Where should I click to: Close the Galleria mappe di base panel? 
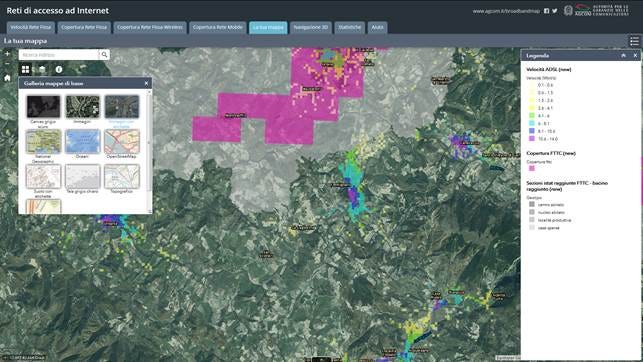(146, 83)
